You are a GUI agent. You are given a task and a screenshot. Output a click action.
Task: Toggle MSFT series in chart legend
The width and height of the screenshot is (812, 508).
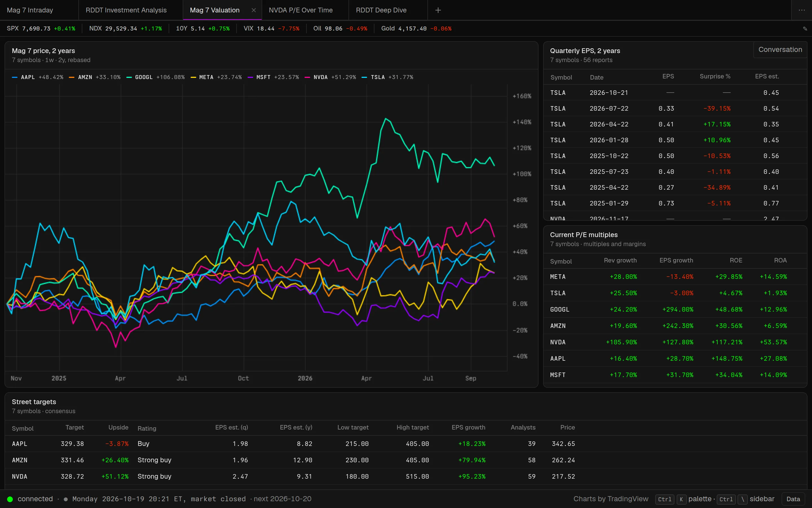[273, 77]
